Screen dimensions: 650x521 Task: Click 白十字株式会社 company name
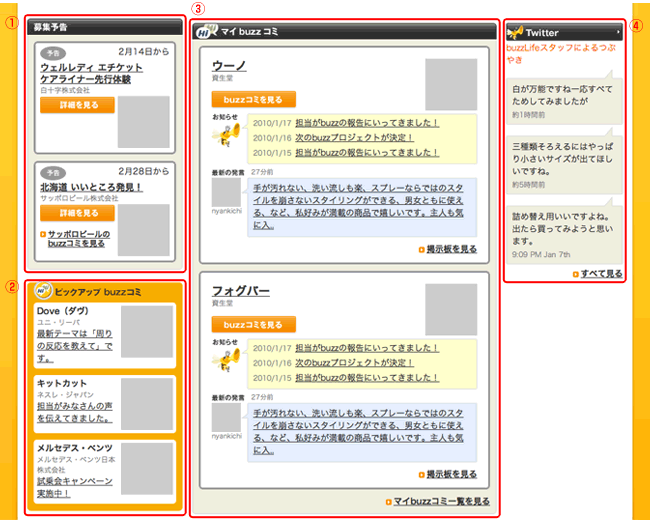point(65,90)
